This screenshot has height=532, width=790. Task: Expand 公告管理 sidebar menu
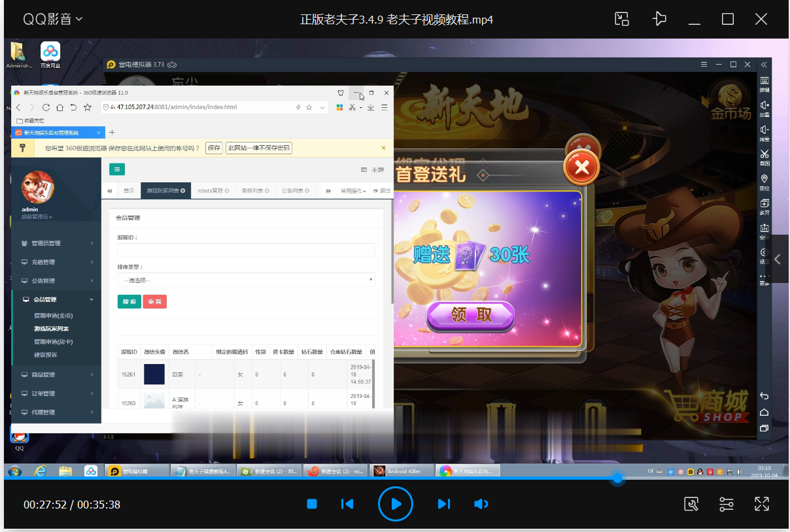[x=56, y=281]
